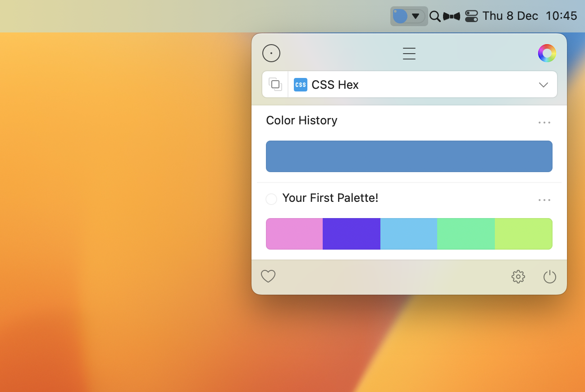Expand the CSS Hex format dropdown chevron

[x=544, y=85]
